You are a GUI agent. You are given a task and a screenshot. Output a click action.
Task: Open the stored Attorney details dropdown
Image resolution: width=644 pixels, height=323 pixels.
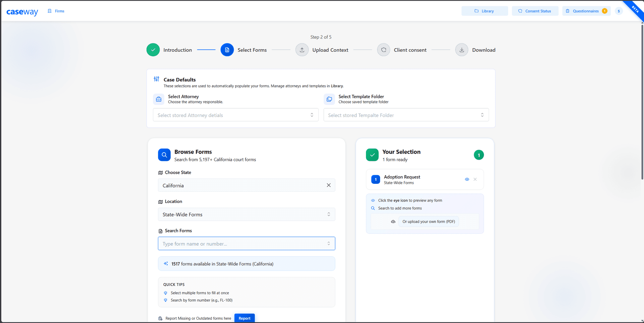coord(235,115)
